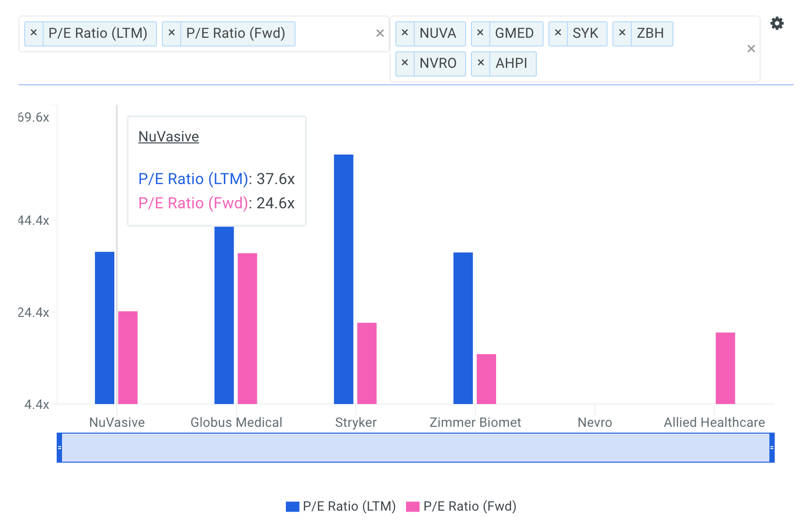Click the SYK ticker label
The image size is (812, 530).
[586, 33]
